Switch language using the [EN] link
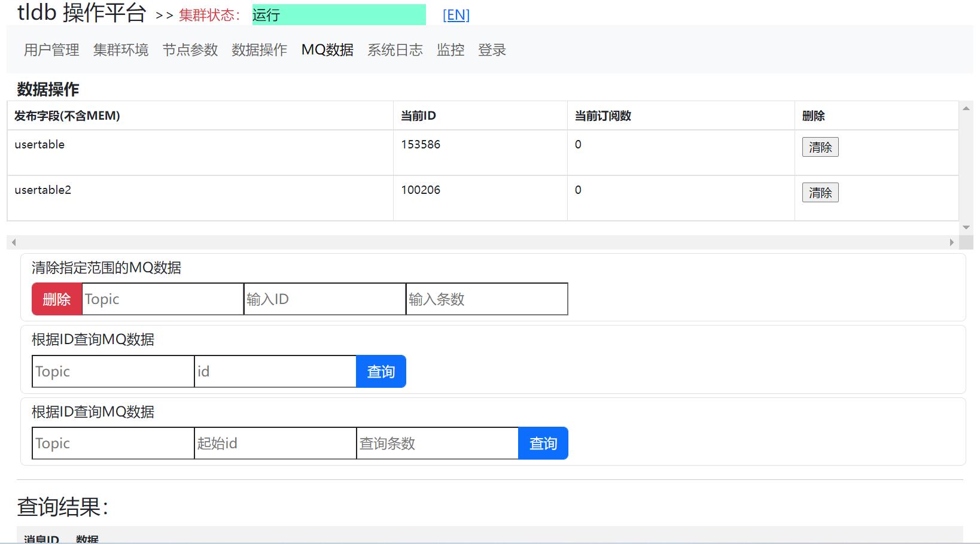The image size is (980, 544). [x=456, y=15]
